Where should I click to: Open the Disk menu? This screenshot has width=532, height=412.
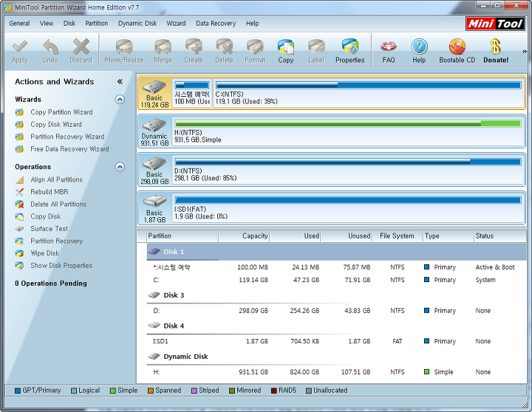point(69,24)
